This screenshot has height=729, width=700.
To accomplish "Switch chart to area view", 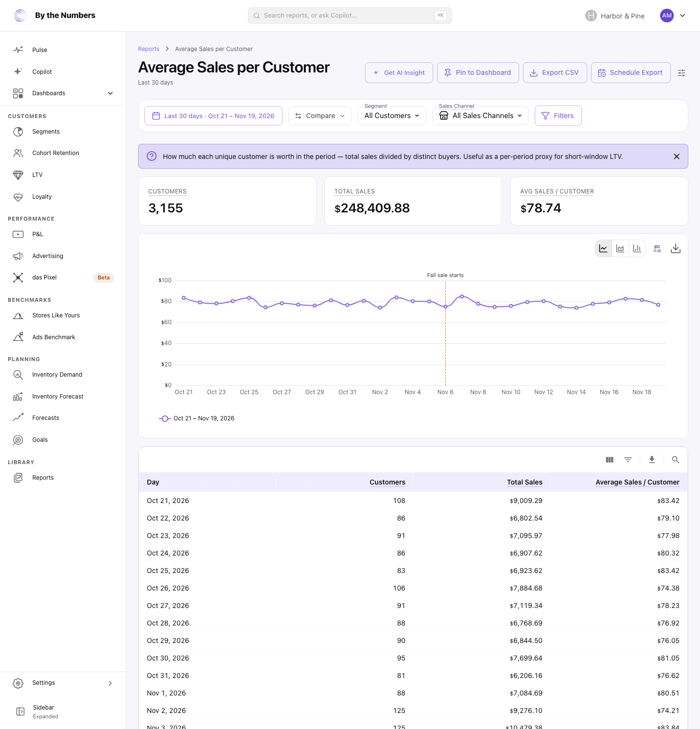I will [x=620, y=248].
